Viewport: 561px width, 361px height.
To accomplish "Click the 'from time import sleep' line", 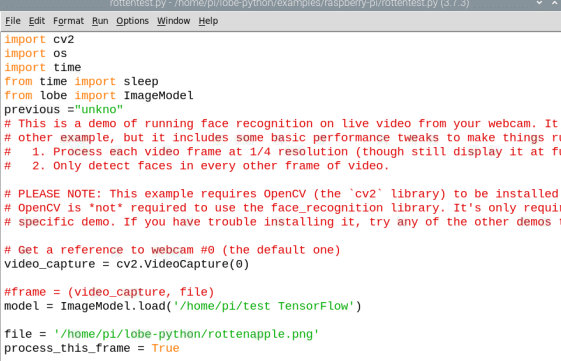I will (x=81, y=81).
